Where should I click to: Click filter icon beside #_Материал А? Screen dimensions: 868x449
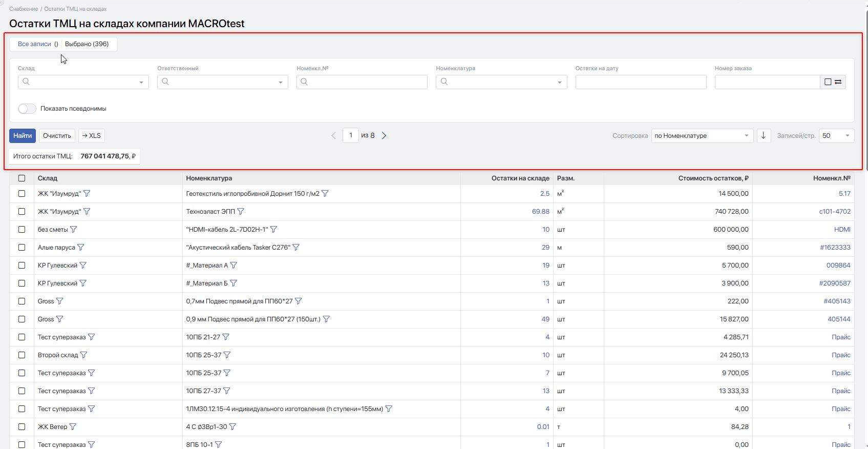point(234,266)
